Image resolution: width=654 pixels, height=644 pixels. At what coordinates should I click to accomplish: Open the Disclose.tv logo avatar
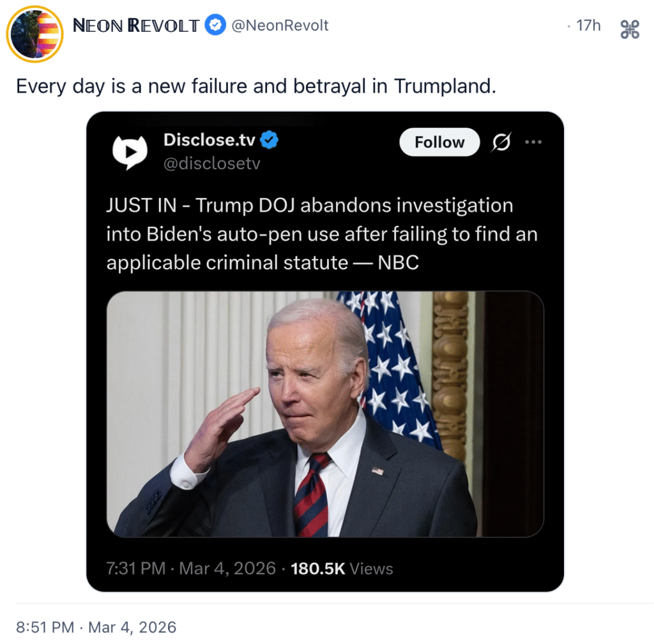coord(130,151)
